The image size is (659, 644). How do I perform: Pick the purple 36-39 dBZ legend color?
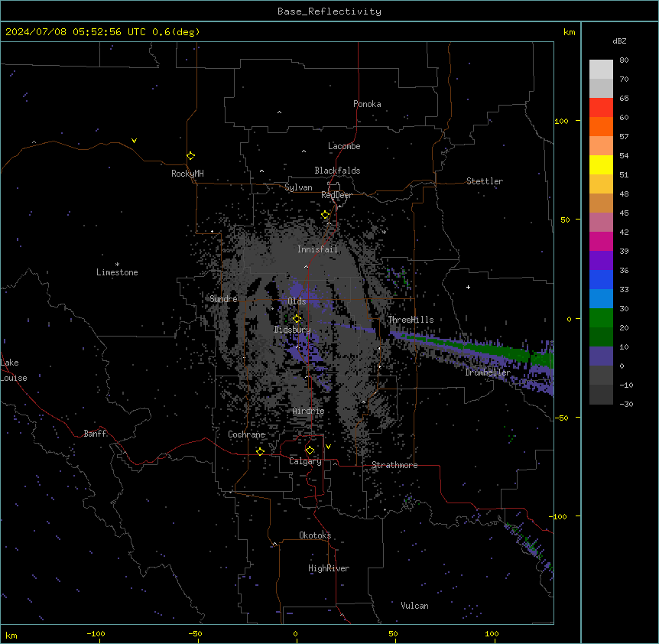pyautogui.click(x=601, y=260)
